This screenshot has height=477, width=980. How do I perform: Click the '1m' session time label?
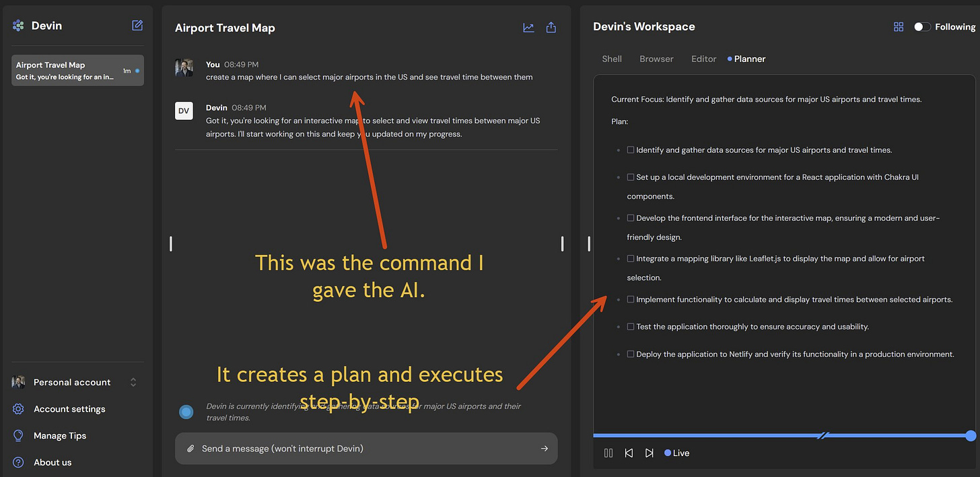coord(127,71)
